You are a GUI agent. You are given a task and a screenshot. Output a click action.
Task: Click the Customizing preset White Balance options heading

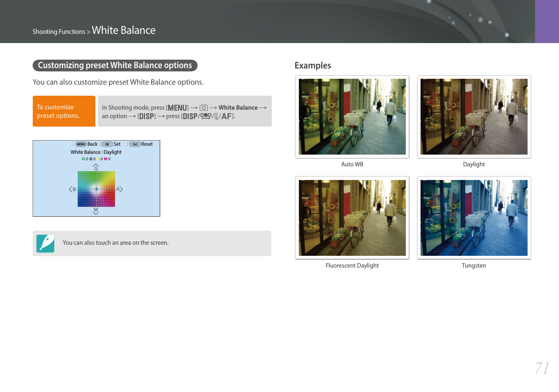(115, 66)
